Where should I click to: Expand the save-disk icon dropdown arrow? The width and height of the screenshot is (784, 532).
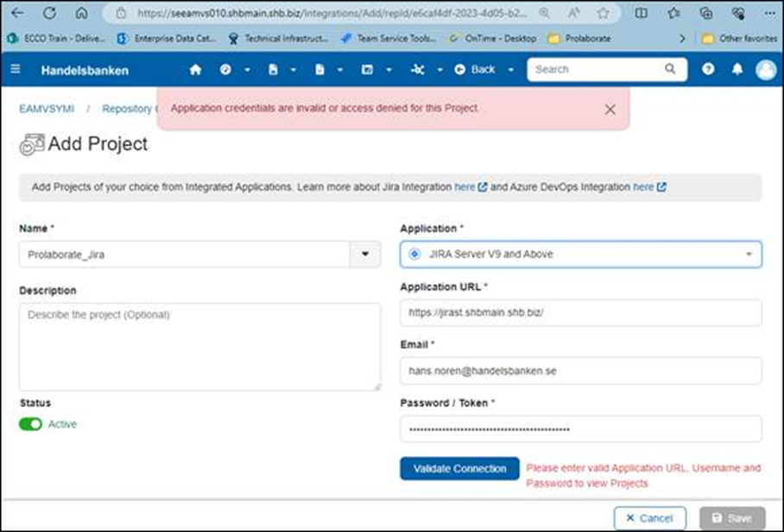tap(294, 70)
